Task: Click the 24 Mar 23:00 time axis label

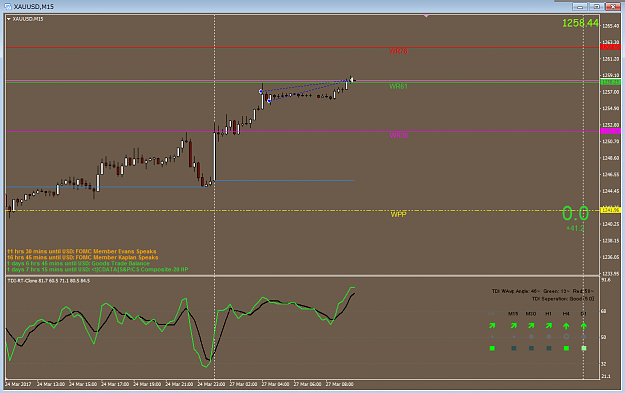Action: click(x=211, y=384)
